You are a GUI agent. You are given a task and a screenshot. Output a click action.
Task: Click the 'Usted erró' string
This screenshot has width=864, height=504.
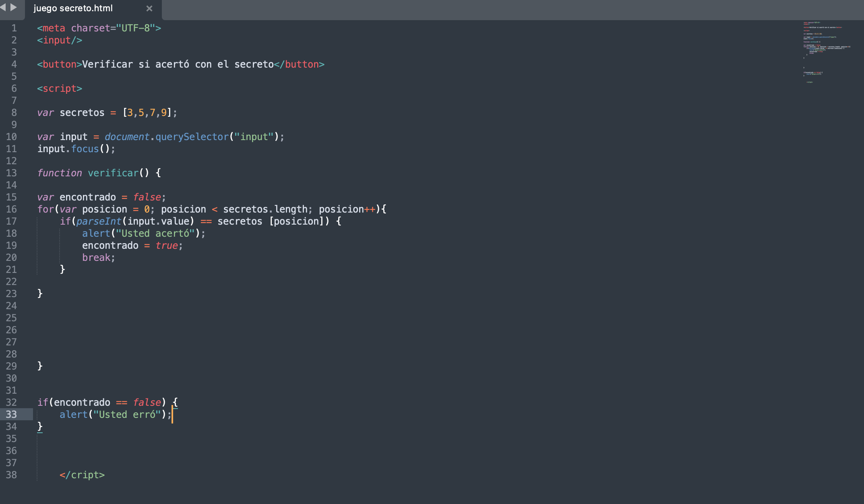pos(127,415)
